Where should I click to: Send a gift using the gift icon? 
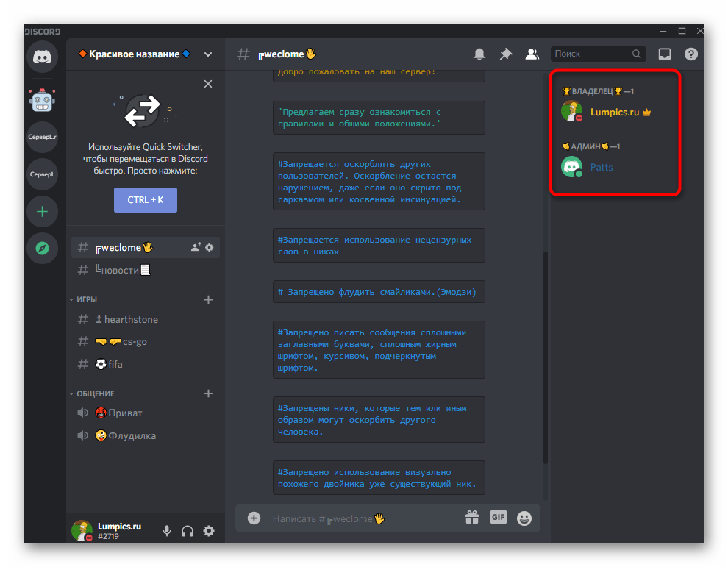tap(472, 518)
